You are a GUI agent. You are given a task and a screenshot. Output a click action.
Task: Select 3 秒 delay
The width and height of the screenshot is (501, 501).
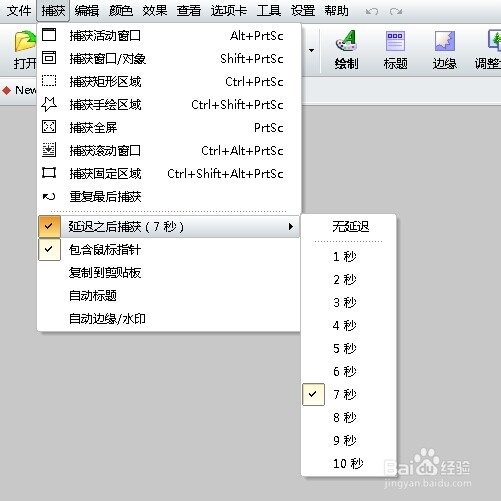click(x=349, y=302)
